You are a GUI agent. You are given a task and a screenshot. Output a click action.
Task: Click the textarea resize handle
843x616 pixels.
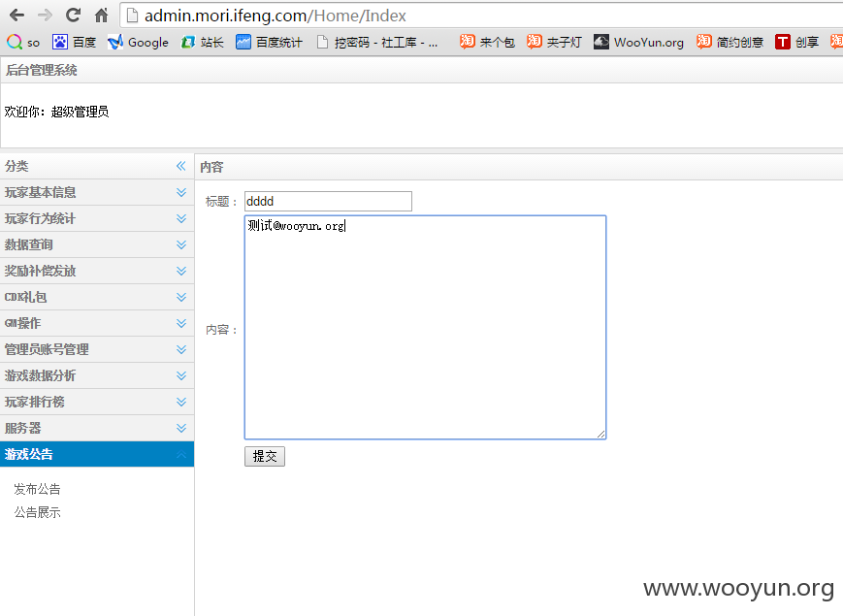click(x=601, y=435)
